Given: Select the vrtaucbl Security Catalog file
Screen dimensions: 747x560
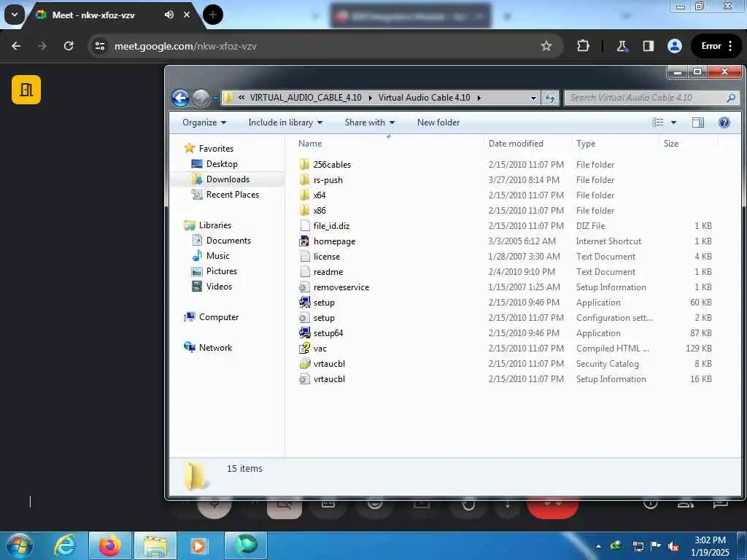Looking at the screenshot, I should [x=329, y=364].
